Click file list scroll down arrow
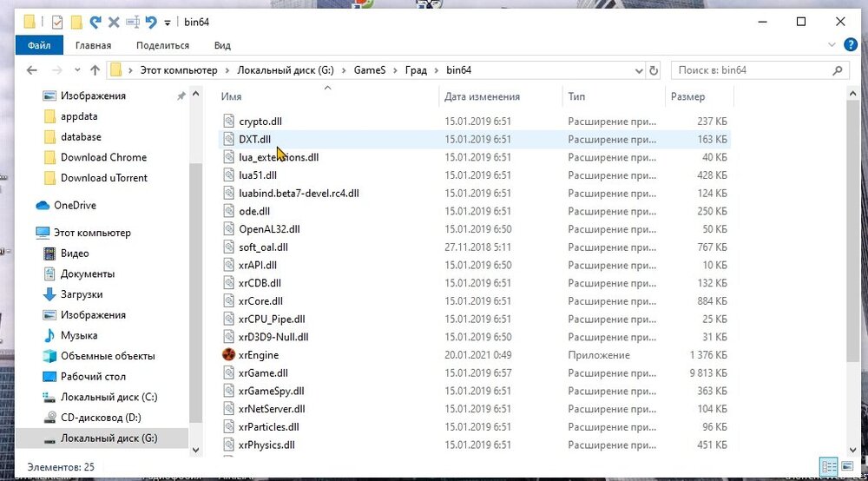 (852, 450)
